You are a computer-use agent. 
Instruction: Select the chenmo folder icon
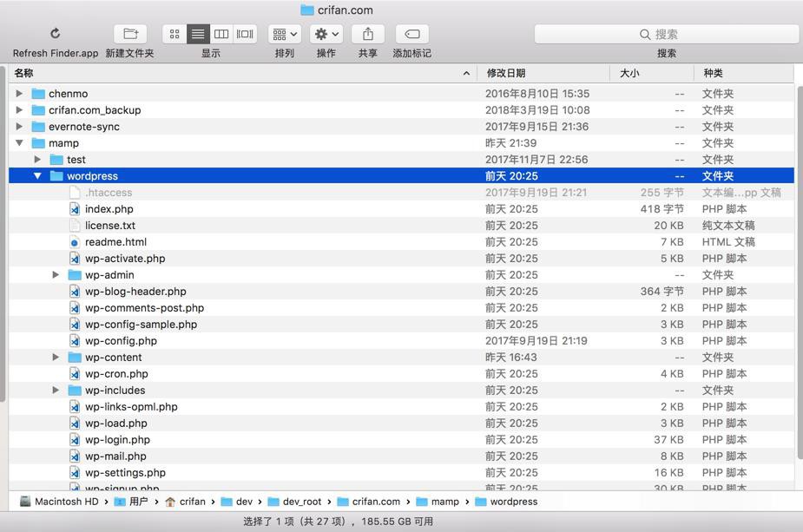(38, 94)
